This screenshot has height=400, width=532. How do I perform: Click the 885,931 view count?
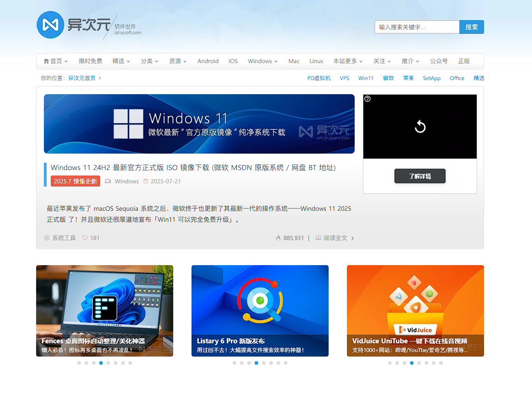coord(293,238)
